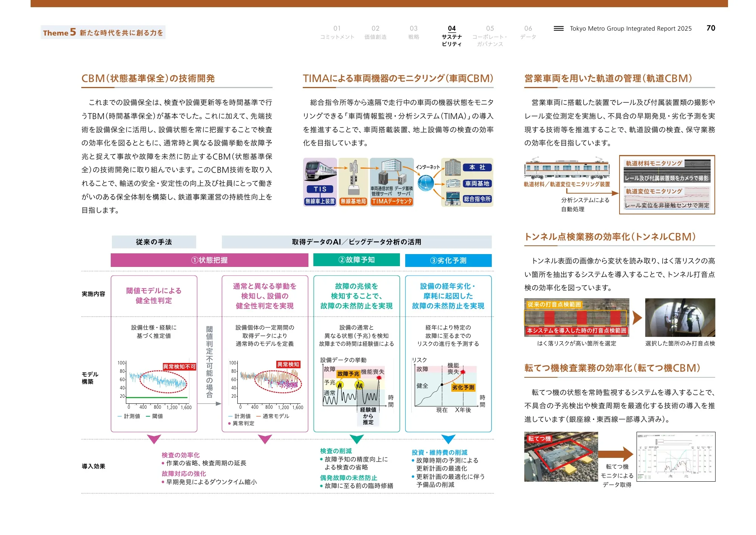Viewport: 756px width, 535px height.
Task: Click the 車両基地 depot icon
Action: (452, 184)
